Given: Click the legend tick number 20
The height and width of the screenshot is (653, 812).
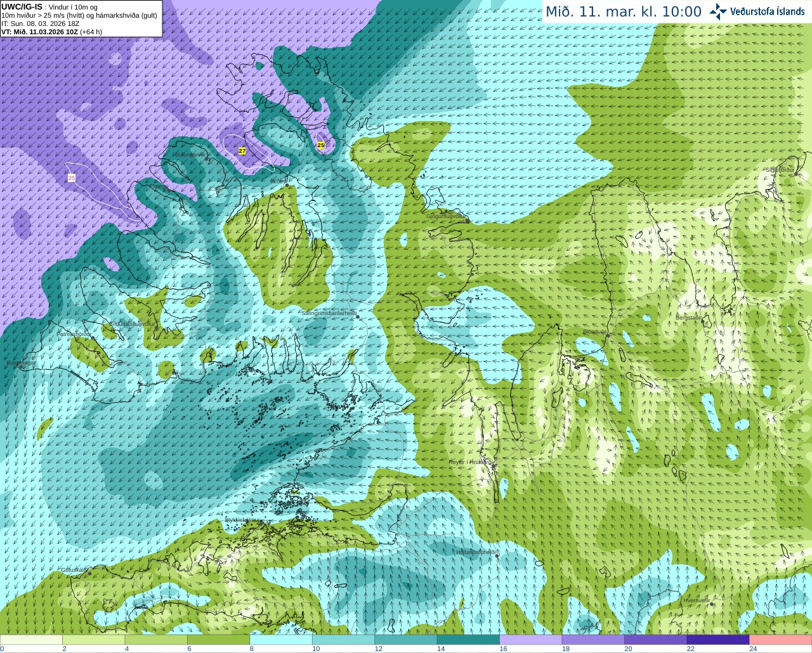Looking at the screenshot, I should [x=628, y=649].
